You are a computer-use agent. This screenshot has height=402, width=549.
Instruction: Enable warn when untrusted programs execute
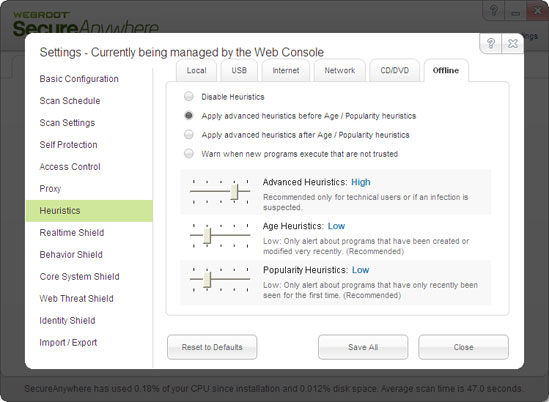pyautogui.click(x=189, y=153)
